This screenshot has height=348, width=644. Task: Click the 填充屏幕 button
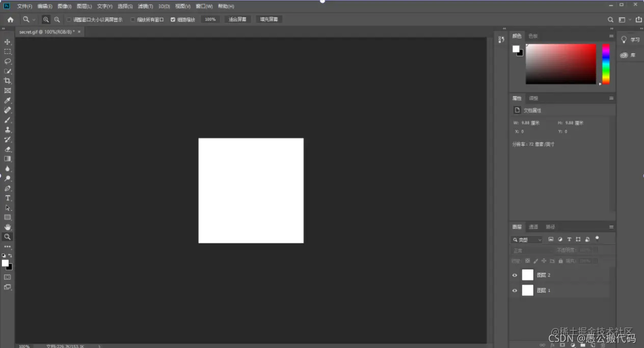269,19
